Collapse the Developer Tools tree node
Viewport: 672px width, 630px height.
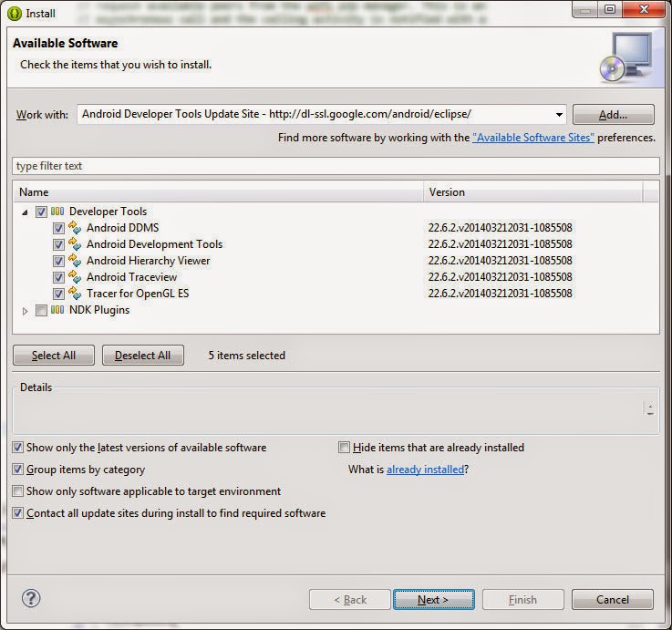point(25,212)
